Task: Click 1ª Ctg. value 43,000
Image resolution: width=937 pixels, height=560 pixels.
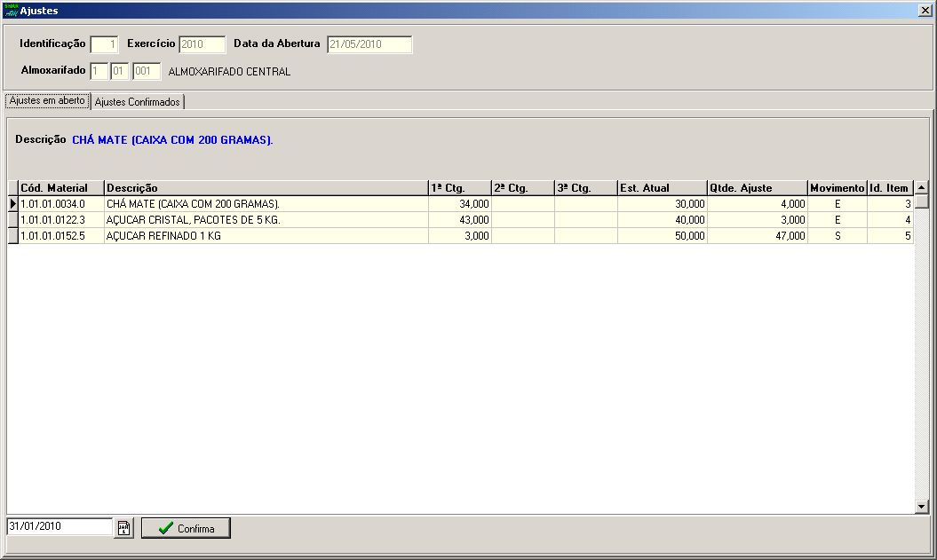Action: click(x=459, y=220)
